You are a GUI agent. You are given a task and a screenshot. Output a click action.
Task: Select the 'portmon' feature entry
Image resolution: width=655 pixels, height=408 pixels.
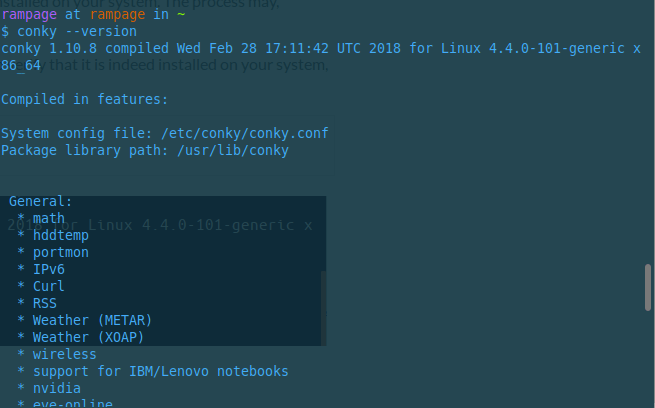click(60, 252)
